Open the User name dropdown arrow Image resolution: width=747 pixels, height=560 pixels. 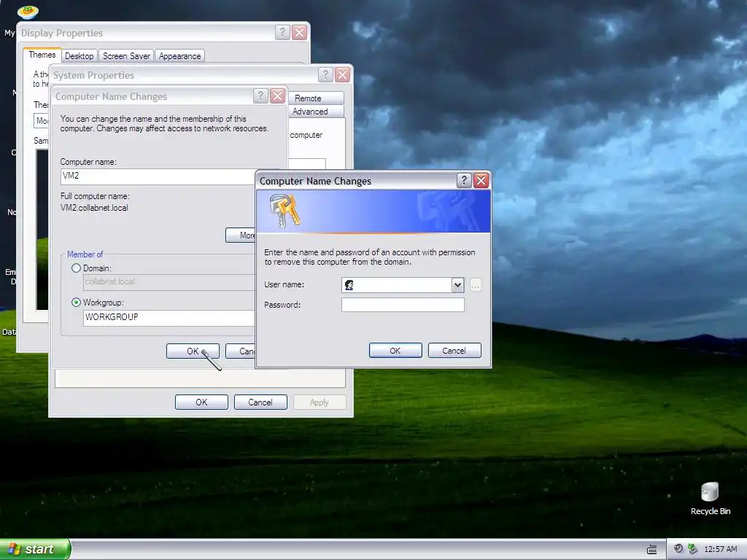(x=457, y=285)
